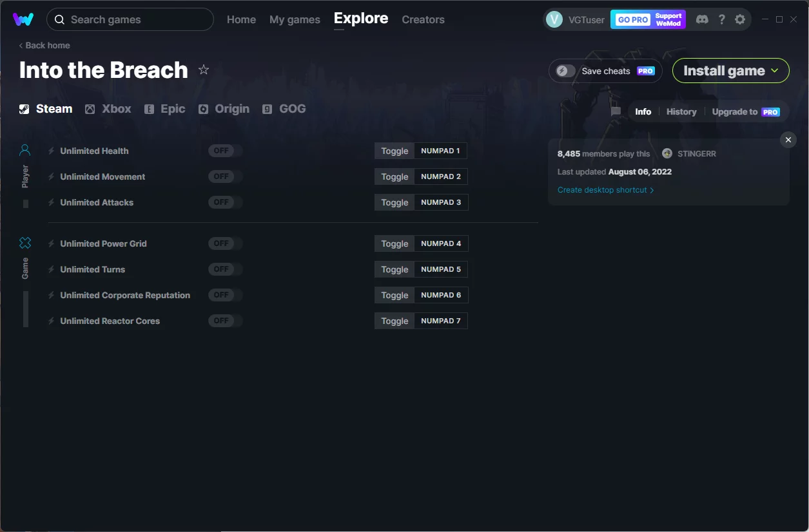The width and height of the screenshot is (809, 532).
Task: Click the VGTuser avatar icon
Action: coord(554,19)
